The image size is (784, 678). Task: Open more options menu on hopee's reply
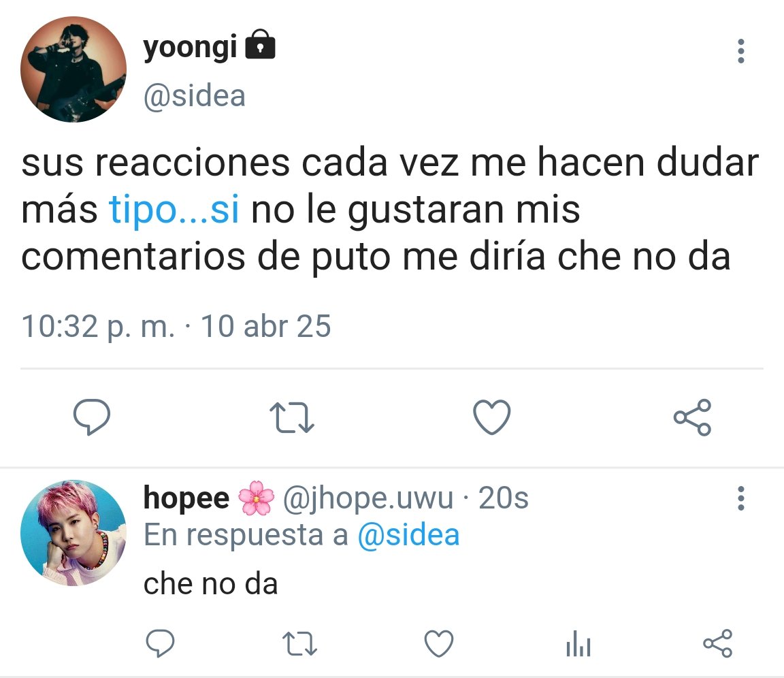[741, 498]
